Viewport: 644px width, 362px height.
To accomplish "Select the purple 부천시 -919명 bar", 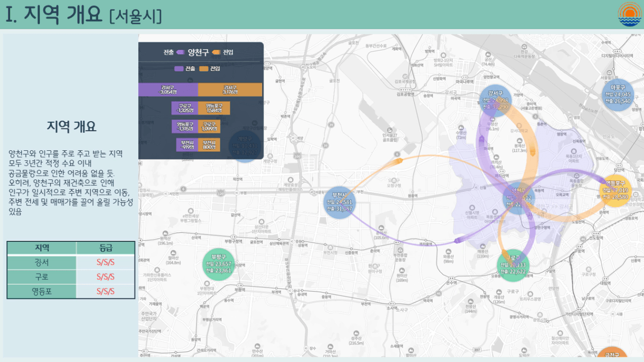I will (187, 145).
